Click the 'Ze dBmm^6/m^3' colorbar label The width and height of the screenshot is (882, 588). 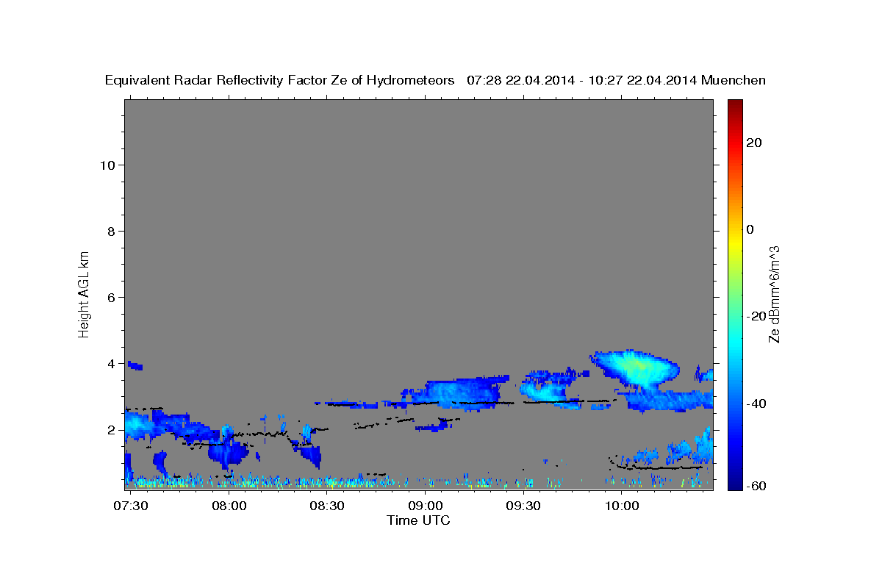[x=774, y=294]
